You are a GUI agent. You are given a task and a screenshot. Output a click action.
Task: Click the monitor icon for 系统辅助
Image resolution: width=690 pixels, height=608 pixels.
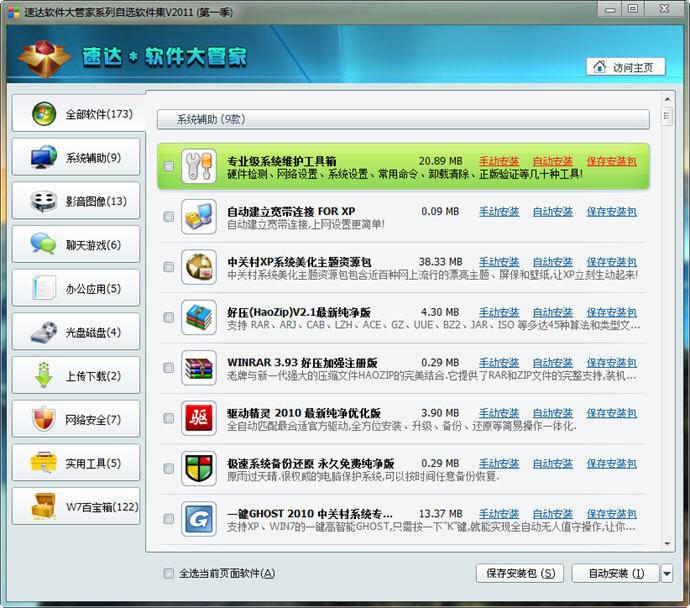pos(44,157)
